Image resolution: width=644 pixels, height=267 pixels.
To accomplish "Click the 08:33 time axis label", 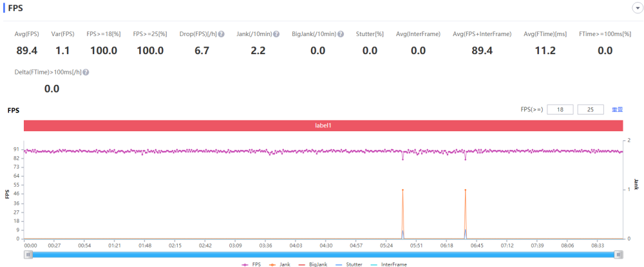I will click(x=598, y=245).
